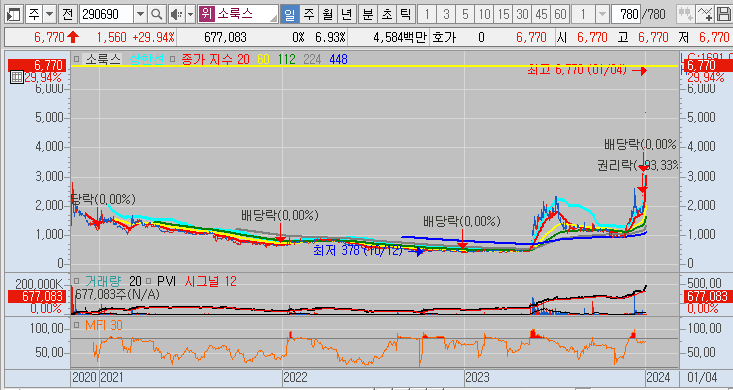The height and width of the screenshot is (390, 733).
Task: Toggle the left panel display icon
Action: pos(14,14)
